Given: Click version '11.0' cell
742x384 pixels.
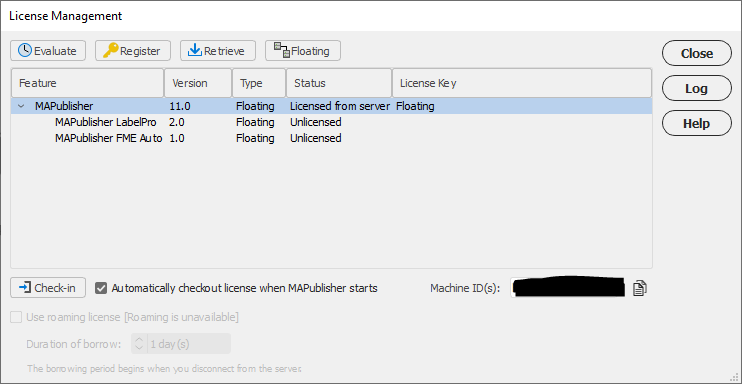Looking at the screenshot, I should click(179, 107).
